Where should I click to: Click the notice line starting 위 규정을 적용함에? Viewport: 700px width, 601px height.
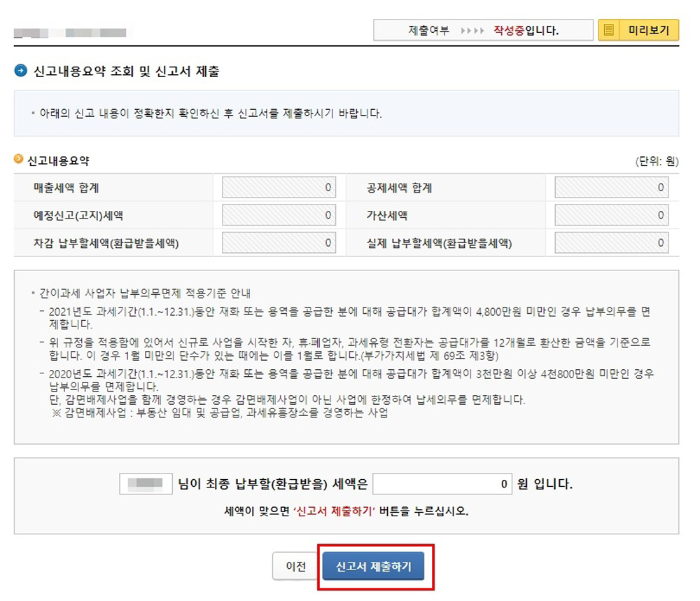pyautogui.click(x=349, y=349)
